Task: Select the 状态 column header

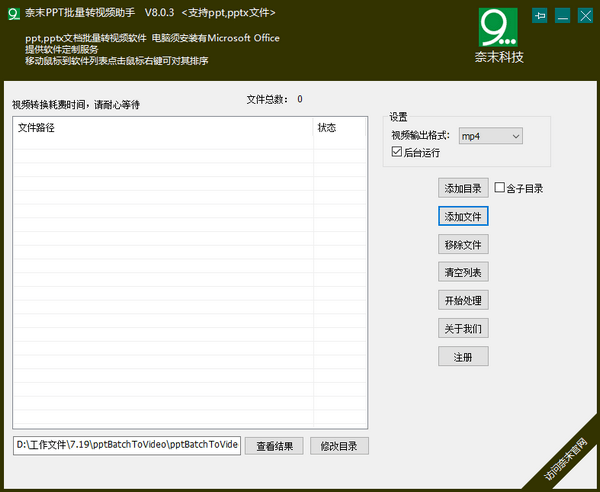Action: (x=340, y=128)
